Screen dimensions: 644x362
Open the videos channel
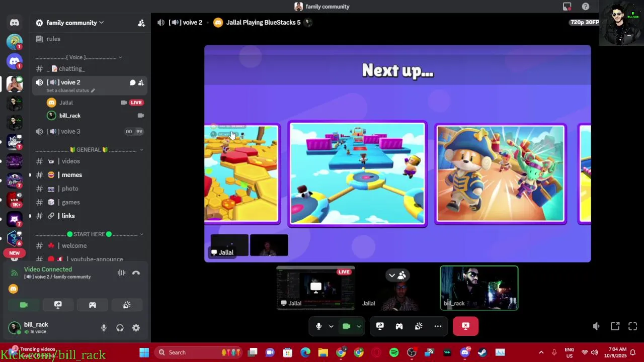tap(89, 161)
